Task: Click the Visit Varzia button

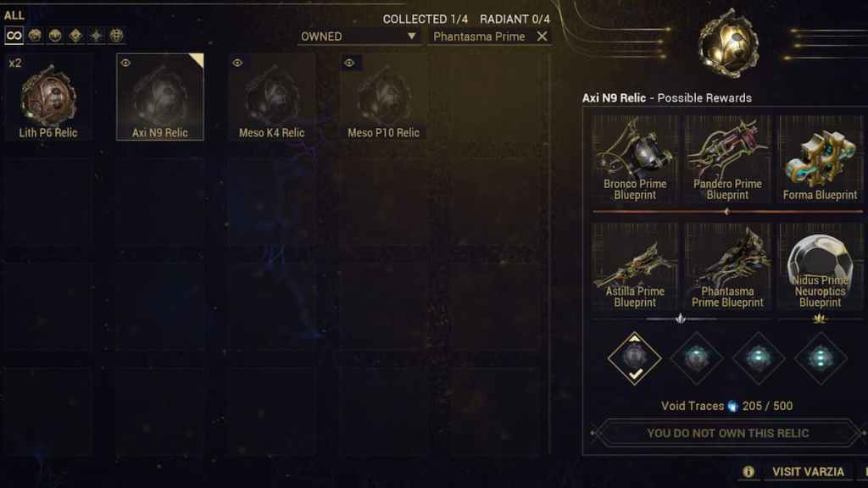Action: (808, 472)
